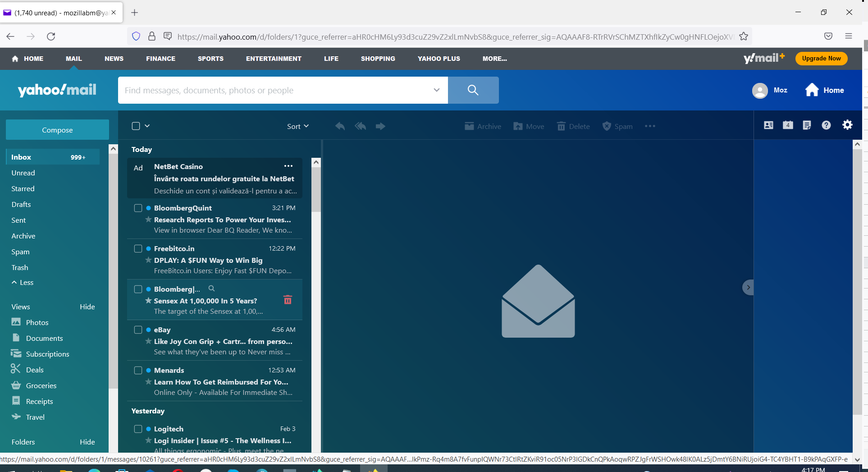Click the browser reload icon
This screenshot has width=868, height=472.
[x=51, y=37]
